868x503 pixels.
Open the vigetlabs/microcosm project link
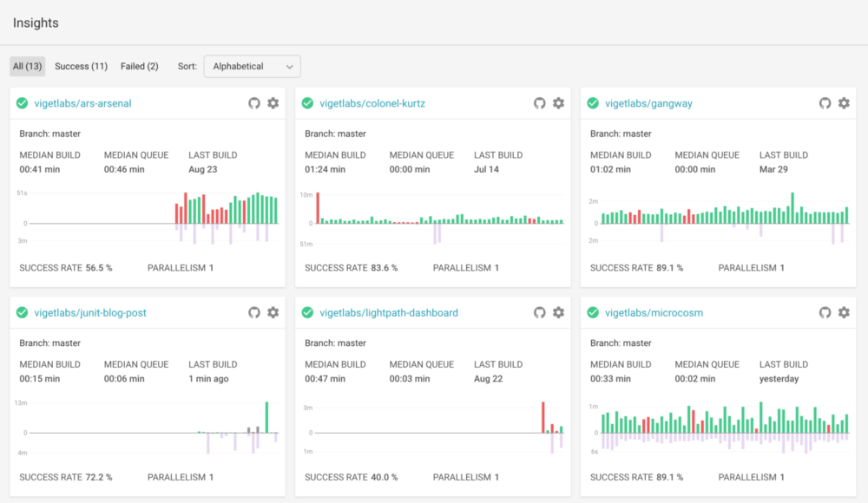[x=654, y=313]
